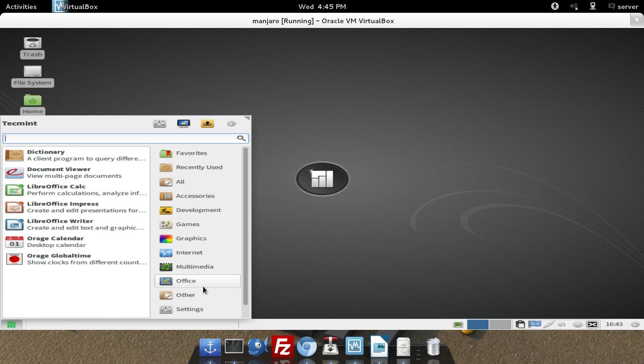
Task: Open the accessibility menu in top bar
Action: pos(555,7)
